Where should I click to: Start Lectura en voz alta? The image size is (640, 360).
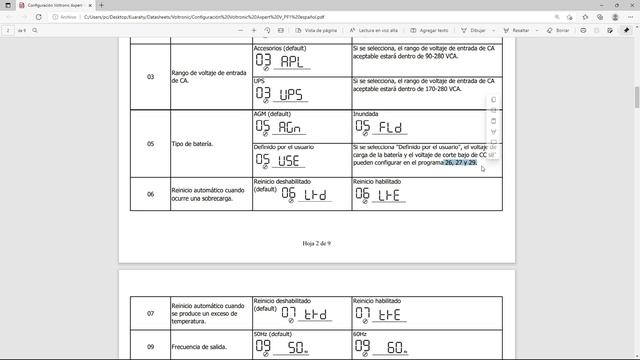pyautogui.click(x=373, y=30)
